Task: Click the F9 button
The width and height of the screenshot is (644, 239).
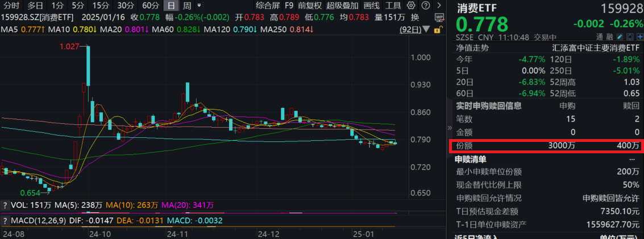Action: [x=289, y=6]
